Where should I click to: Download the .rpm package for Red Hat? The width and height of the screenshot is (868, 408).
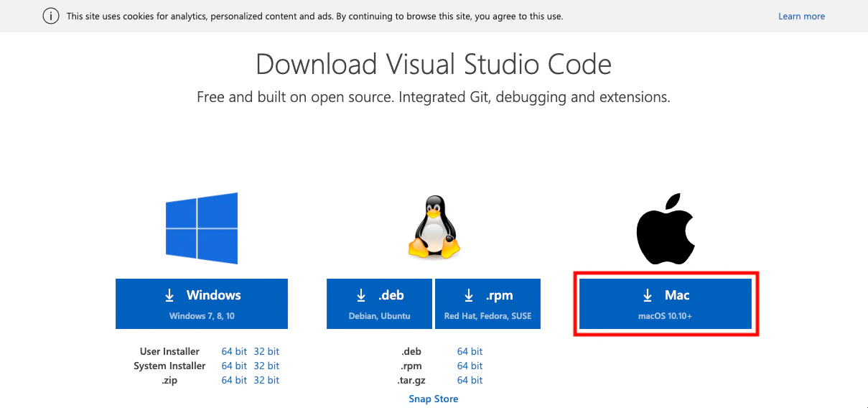487,304
